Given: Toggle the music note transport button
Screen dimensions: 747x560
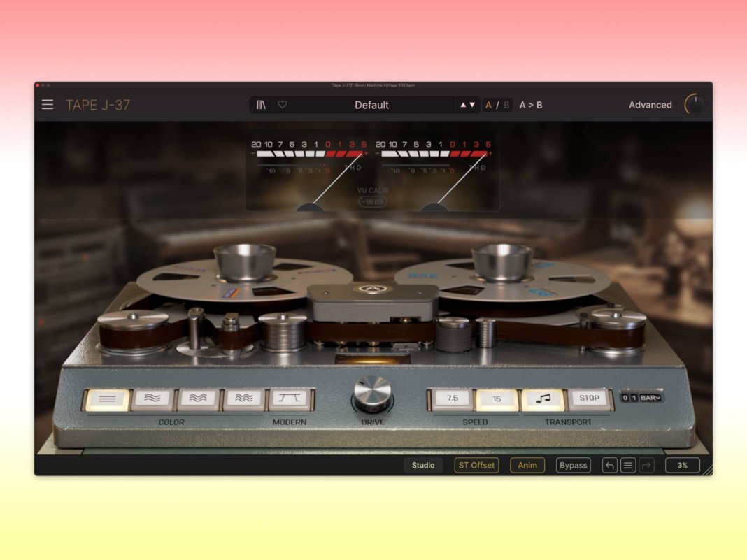Looking at the screenshot, I should (x=543, y=399).
